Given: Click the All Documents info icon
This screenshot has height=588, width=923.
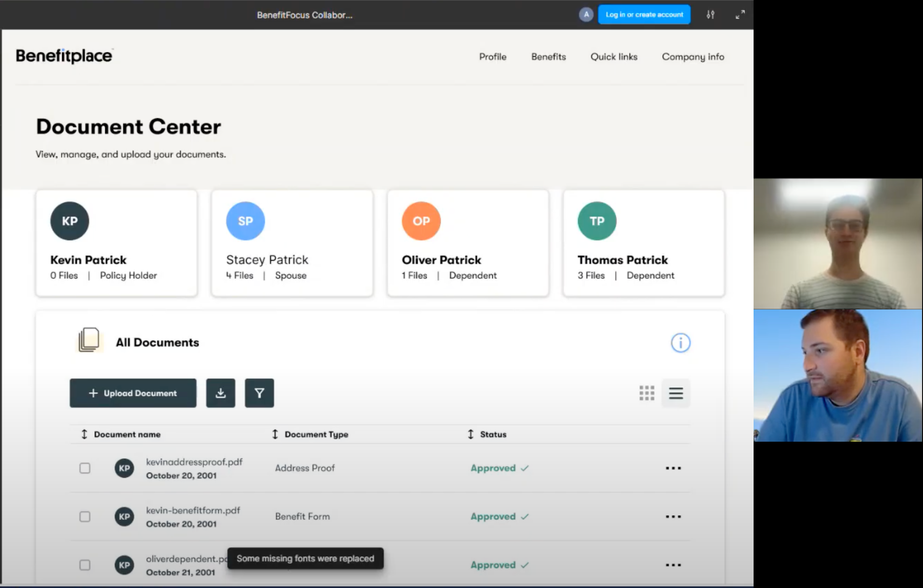Looking at the screenshot, I should tap(680, 342).
